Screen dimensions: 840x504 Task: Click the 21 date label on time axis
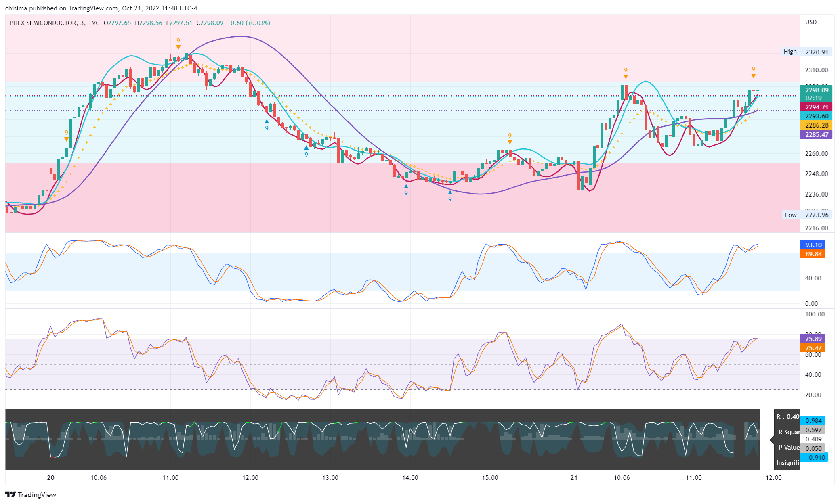coord(574,478)
